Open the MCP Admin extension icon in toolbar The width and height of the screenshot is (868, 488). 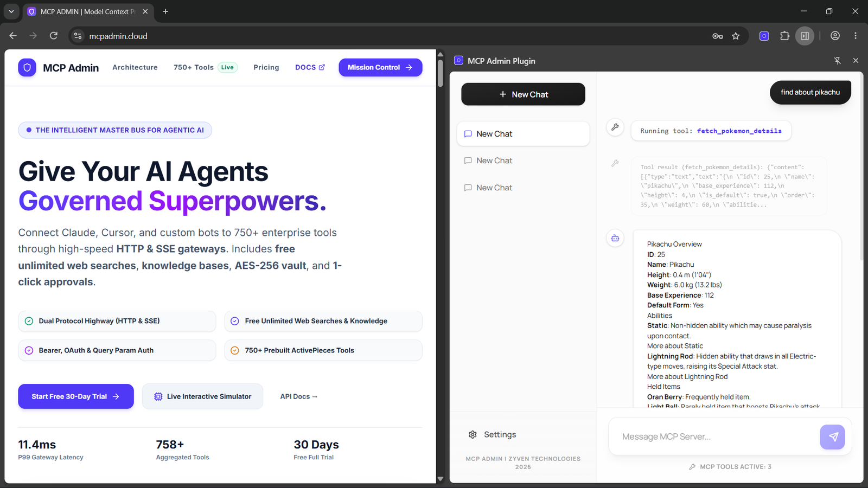tap(764, 36)
